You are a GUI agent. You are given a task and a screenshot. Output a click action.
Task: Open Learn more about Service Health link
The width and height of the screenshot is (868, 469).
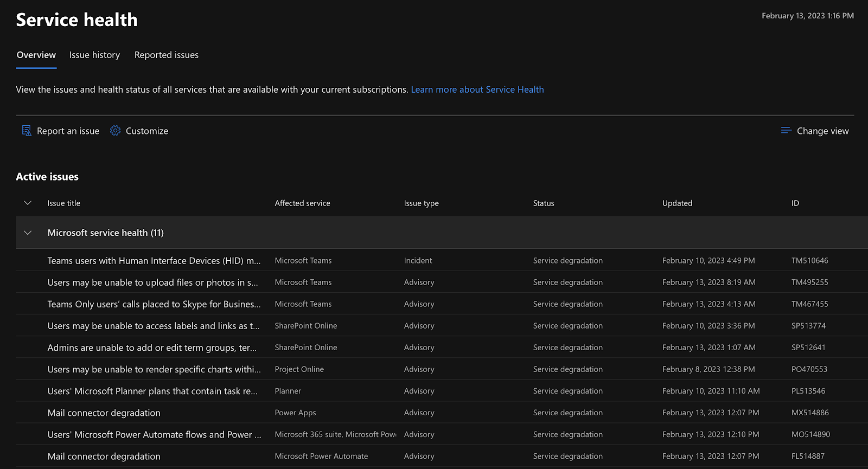[477, 89]
